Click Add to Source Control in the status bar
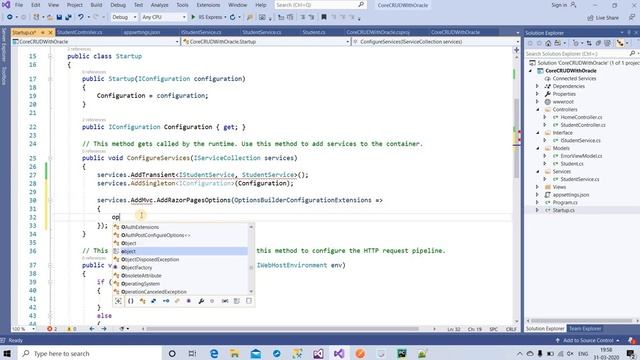Image resolution: width=640 pixels, height=360 pixels. [588, 340]
